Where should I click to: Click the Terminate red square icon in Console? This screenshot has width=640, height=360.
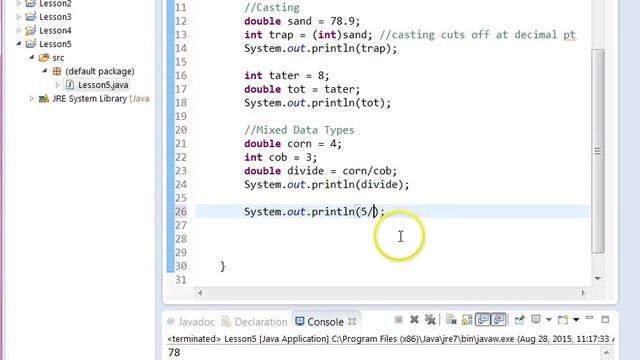click(x=399, y=320)
